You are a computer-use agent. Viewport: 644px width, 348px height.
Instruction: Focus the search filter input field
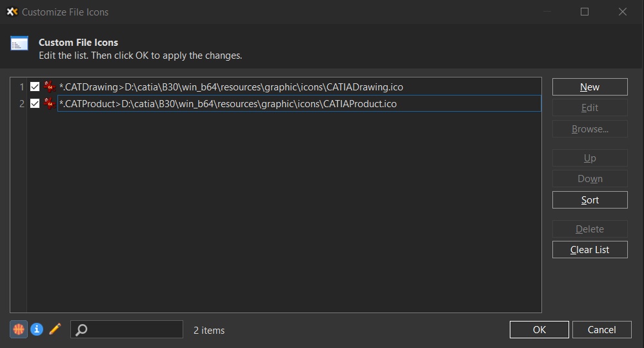(126, 329)
